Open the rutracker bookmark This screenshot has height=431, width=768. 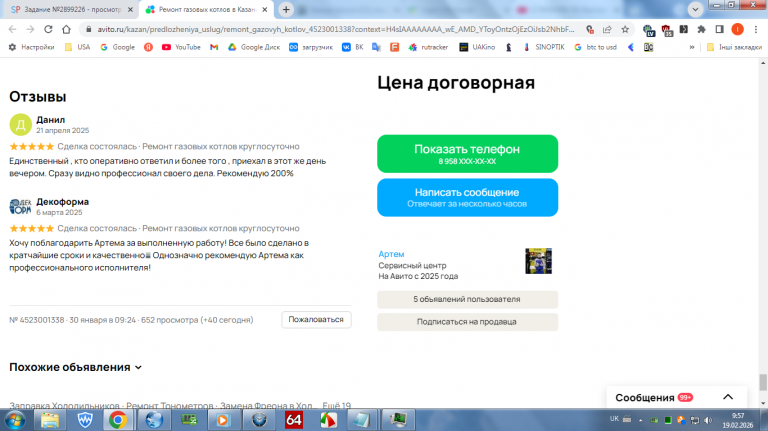pyautogui.click(x=429, y=47)
